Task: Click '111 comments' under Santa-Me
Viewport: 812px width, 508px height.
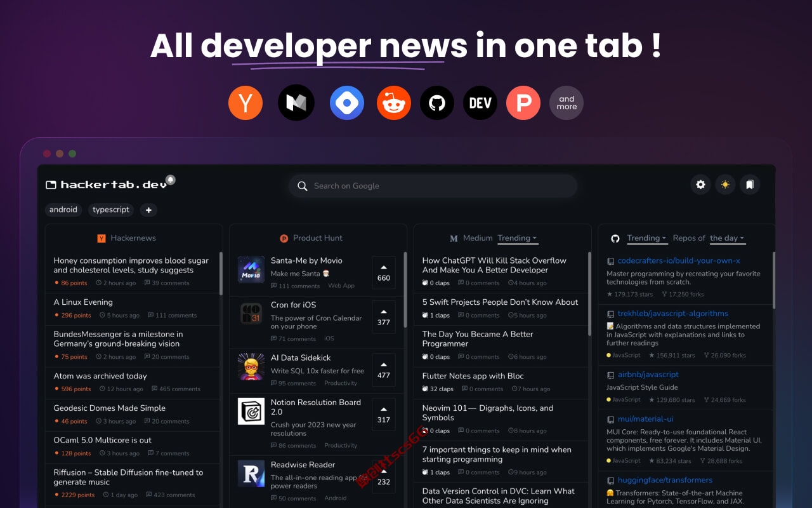Action: (294, 286)
